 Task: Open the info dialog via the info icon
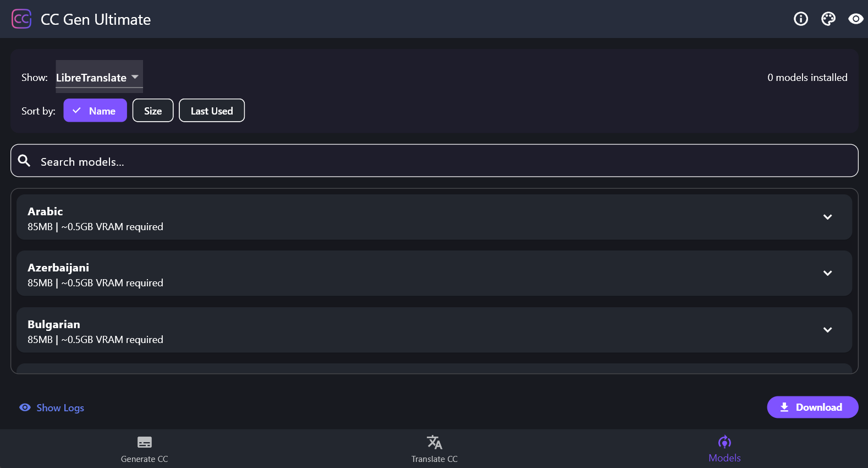(801, 19)
